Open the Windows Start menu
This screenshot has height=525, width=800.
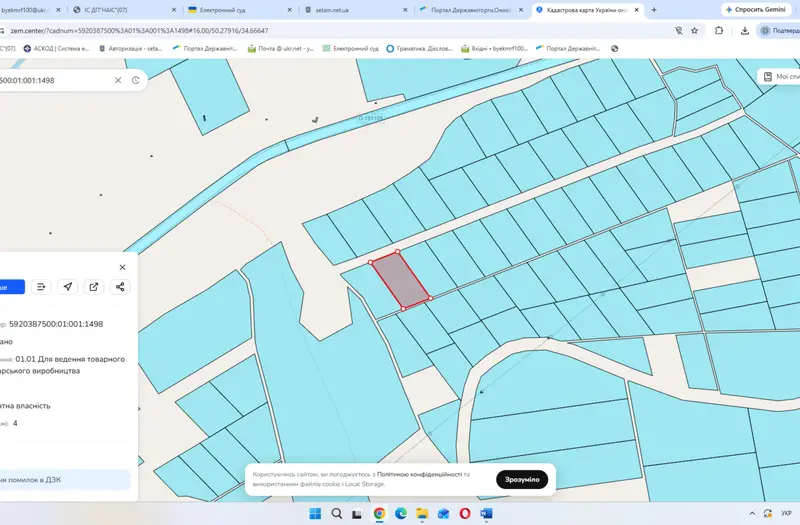click(x=315, y=513)
